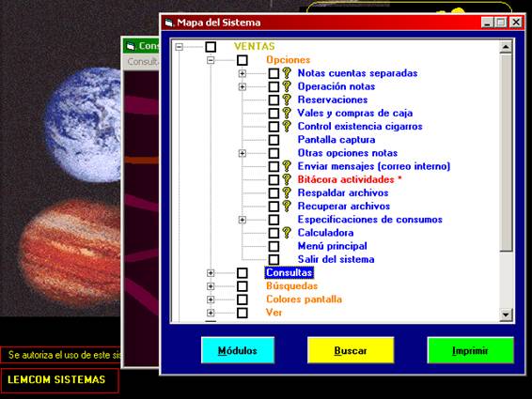Check the box for Pantalla captura
The width and height of the screenshot is (532, 399).
point(274,140)
